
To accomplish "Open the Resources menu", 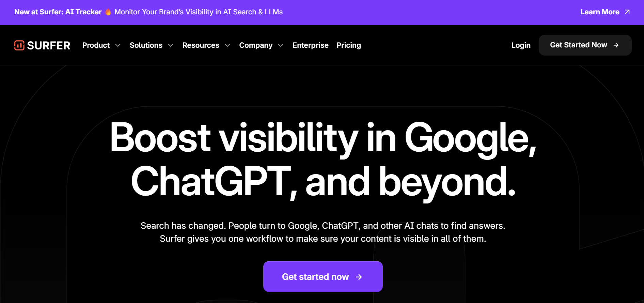I will click(x=201, y=45).
